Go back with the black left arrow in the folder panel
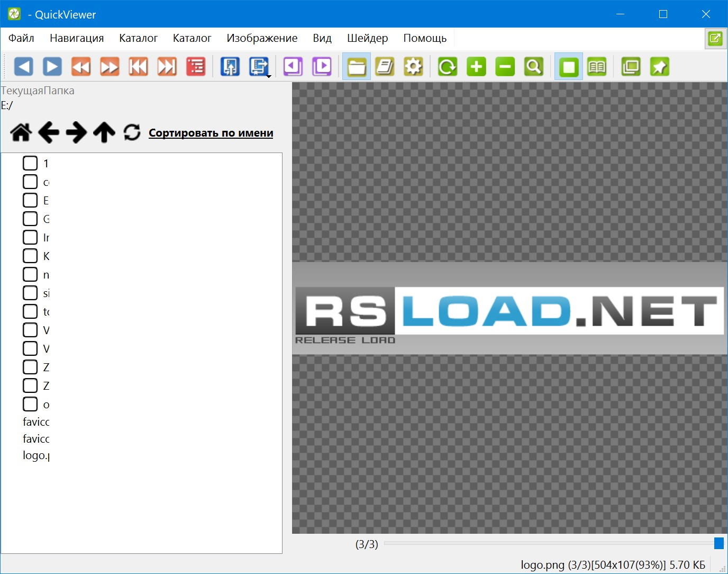 [49, 132]
